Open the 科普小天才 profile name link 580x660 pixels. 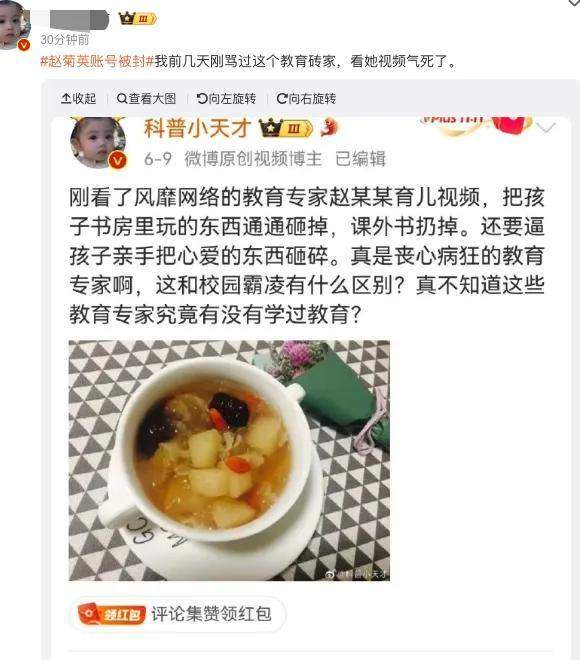coord(197,128)
